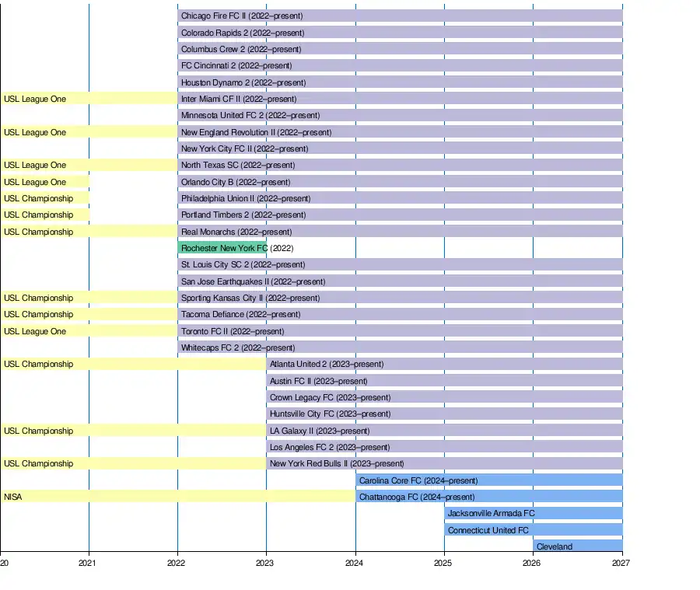The width and height of the screenshot is (700, 590).
Task: Select the Cleveland bar
Action: pos(577,546)
